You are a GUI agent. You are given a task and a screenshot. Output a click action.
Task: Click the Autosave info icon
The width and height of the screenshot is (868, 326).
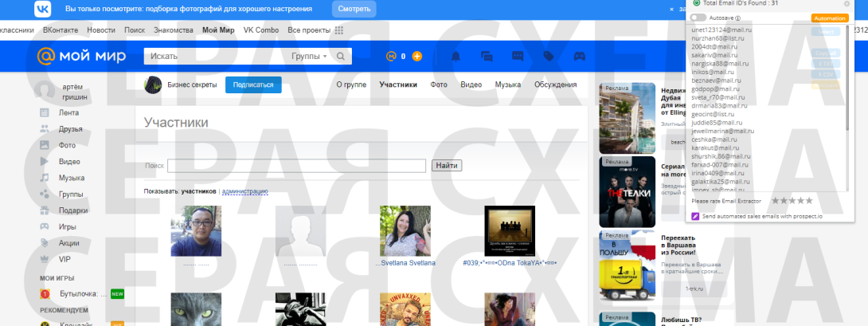pos(738,18)
